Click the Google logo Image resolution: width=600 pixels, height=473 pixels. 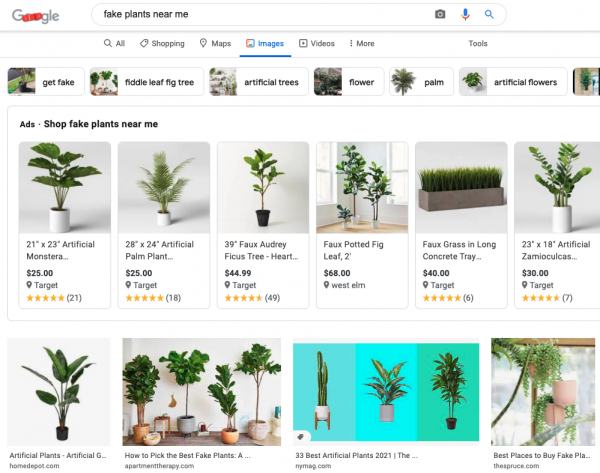point(36,16)
